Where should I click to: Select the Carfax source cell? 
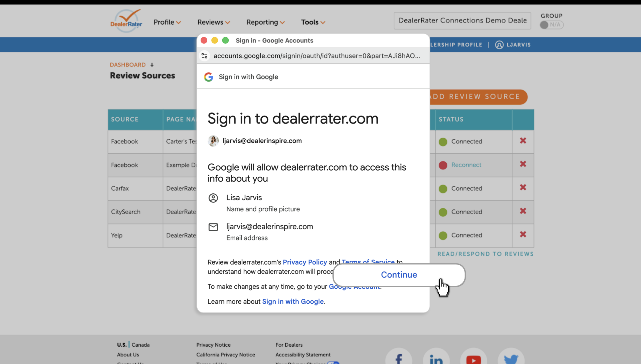pyautogui.click(x=135, y=189)
